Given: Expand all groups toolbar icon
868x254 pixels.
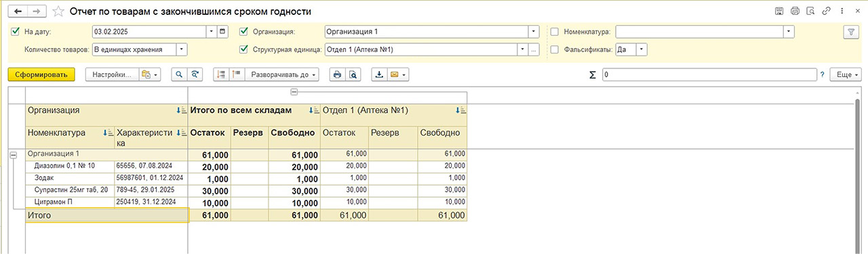Looking at the screenshot, I should (x=237, y=75).
